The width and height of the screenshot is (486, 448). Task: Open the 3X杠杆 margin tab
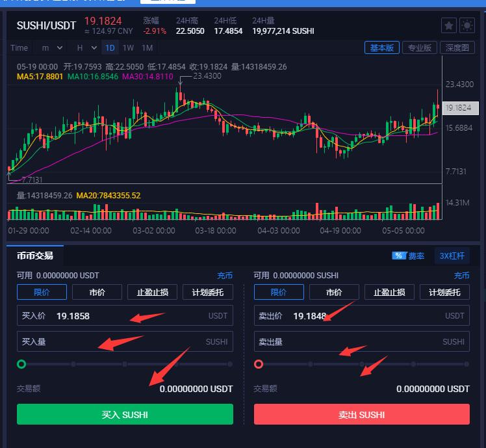click(x=452, y=256)
